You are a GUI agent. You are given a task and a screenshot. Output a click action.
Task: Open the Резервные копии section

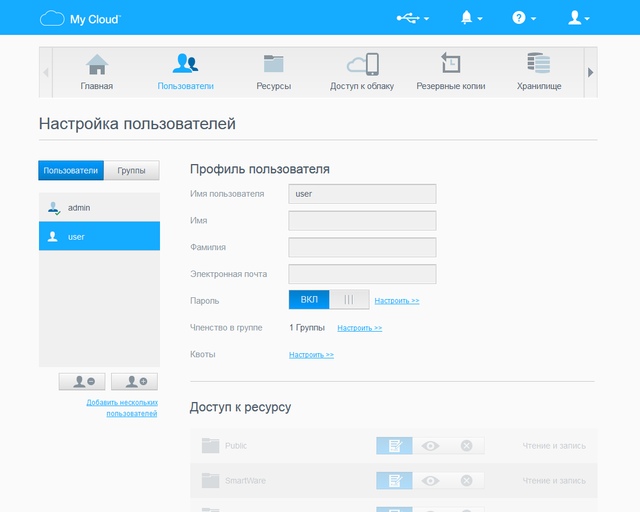click(451, 72)
